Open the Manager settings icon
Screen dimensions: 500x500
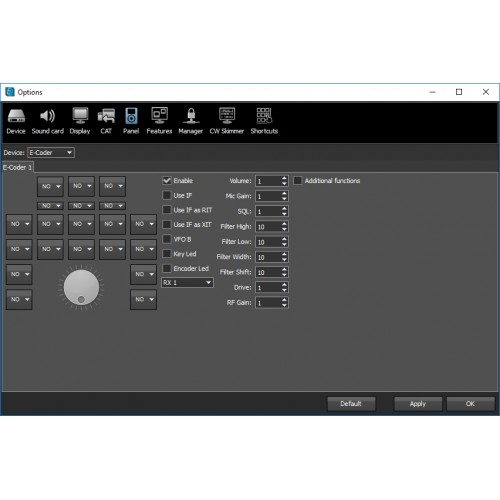tap(191, 121)
